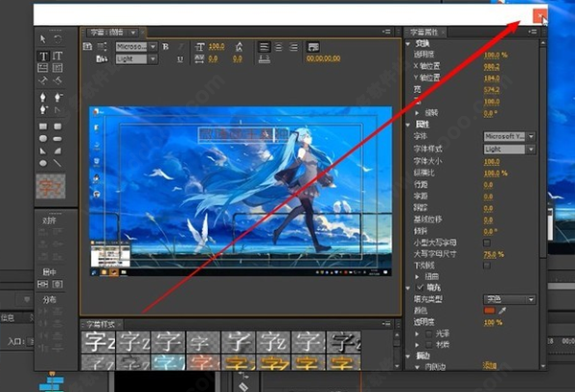The width and height of the screenshot is (575, 392).
Task: Pick the color eyedropper in fill section
Action: click(502, 311)
